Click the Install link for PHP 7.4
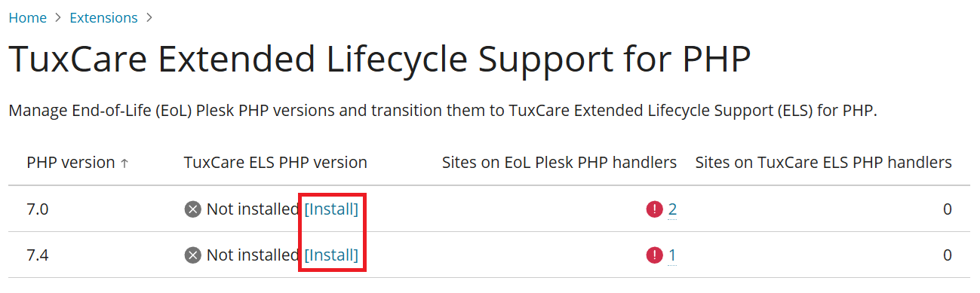Screen dimensions: 980x293 click(x=331, y=255)
